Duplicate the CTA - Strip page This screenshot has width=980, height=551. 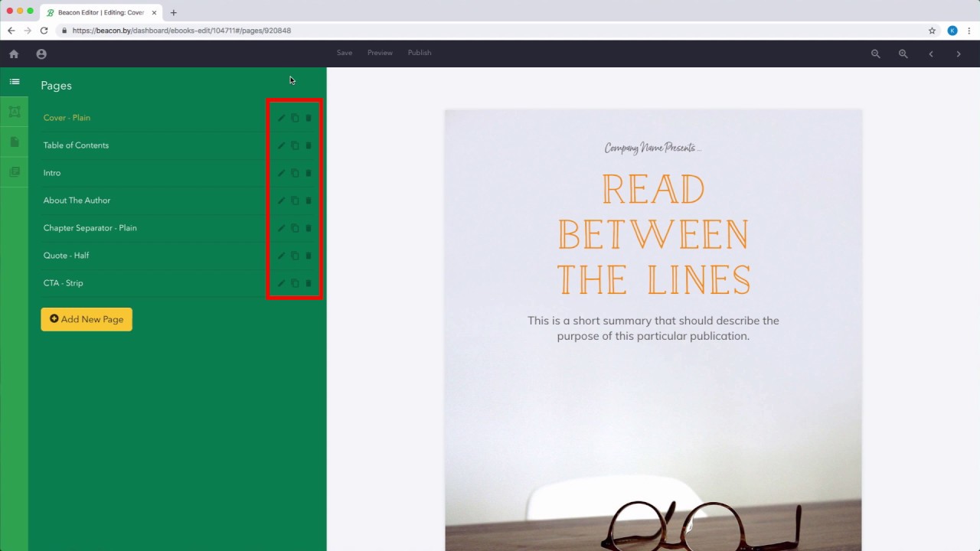pyautogui.click(x=295, y=283)
